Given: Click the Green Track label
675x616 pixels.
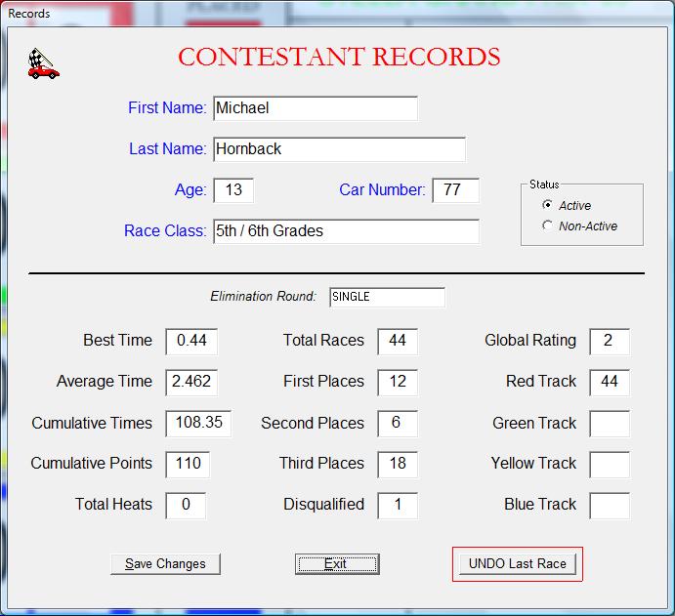Looking at the screenshot, I should (x=534, y=423).
